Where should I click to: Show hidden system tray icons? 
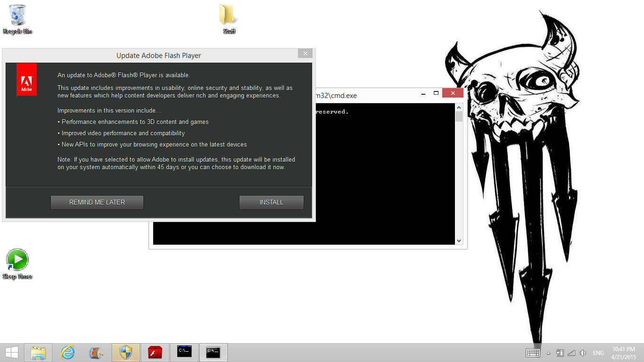(548, 353)
